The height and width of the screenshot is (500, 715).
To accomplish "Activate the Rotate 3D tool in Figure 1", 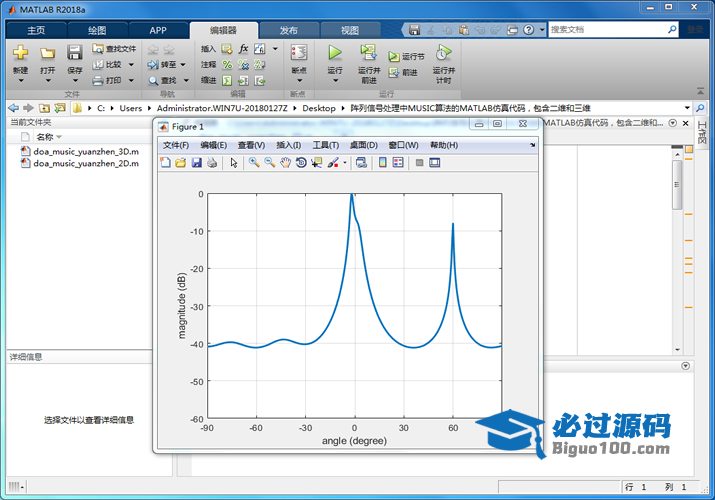I will point(301,163).
